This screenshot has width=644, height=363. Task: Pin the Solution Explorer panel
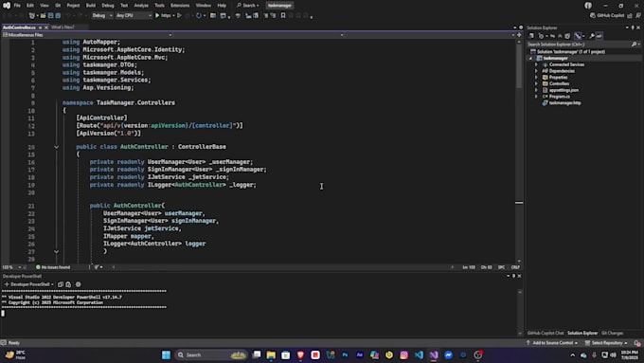tap(633, 27)
